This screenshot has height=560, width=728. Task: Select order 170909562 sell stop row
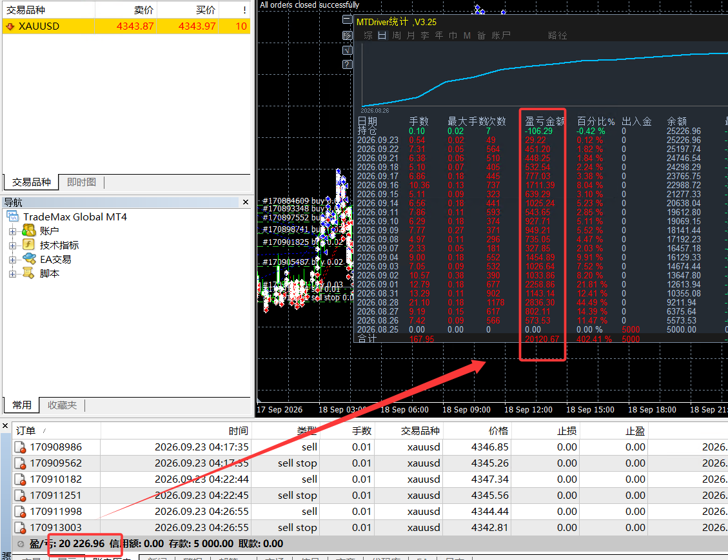click(370, 463)
